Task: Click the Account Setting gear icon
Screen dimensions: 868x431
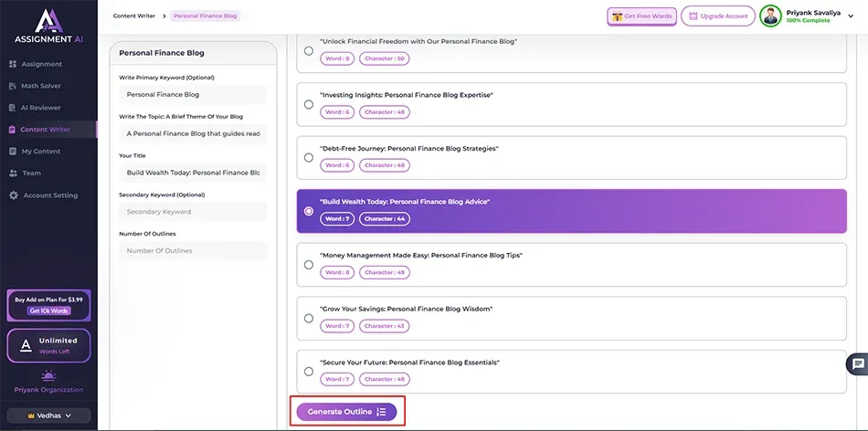Action: click(13, 195)
